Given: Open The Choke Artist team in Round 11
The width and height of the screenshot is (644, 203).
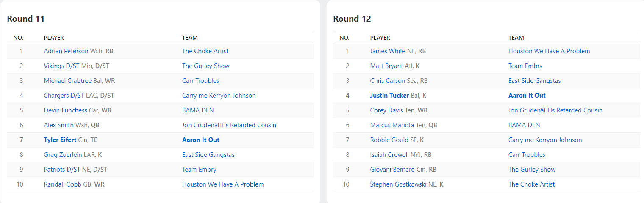Looking at the screenshot, I should [205, 51].
